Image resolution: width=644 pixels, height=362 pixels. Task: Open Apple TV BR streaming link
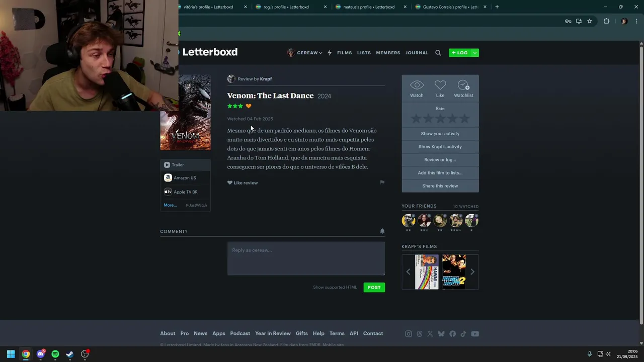(x=185, y=192)
